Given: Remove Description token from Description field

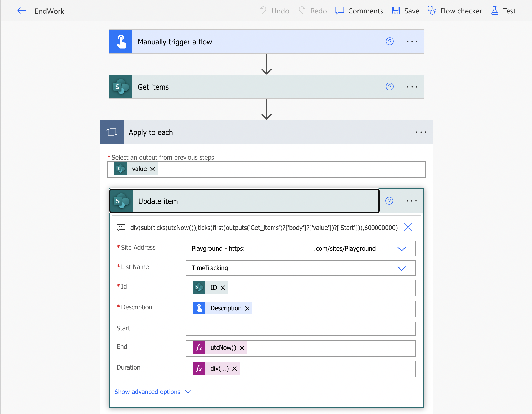Looking at the screenshot, I should pos(247,308).
